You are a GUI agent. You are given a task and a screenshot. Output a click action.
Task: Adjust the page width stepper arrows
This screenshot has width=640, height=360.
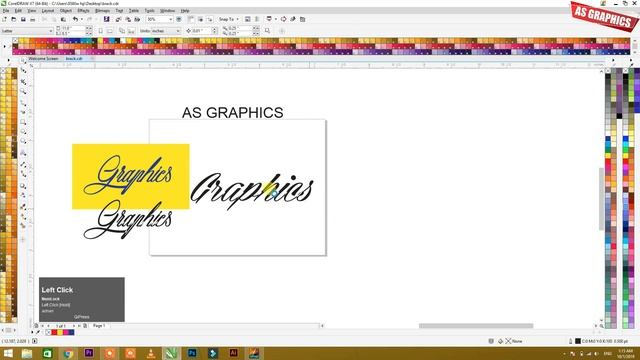pos(89,28)
